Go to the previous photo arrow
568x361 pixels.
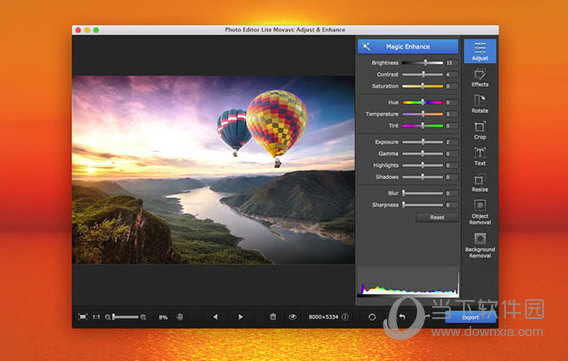[x=215, y=317]
